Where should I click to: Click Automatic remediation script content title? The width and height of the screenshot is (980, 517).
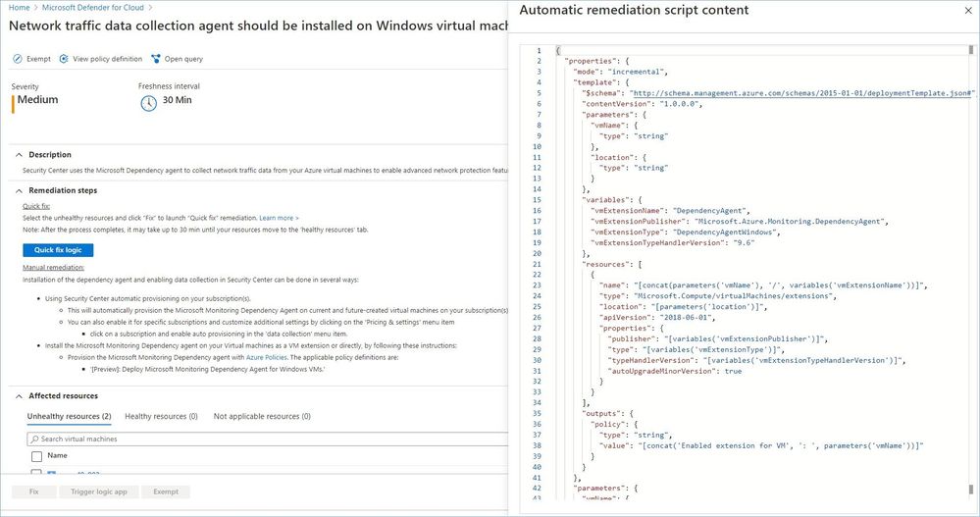[634, 10]
